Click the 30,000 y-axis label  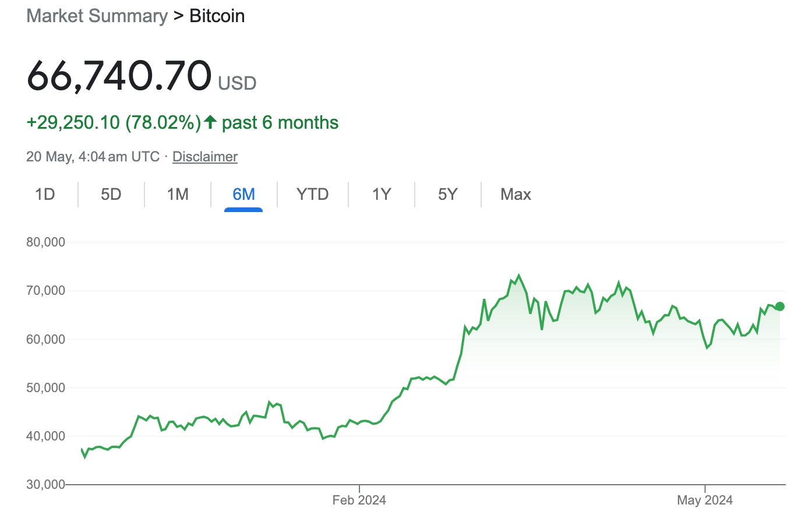tap(46, 484)
